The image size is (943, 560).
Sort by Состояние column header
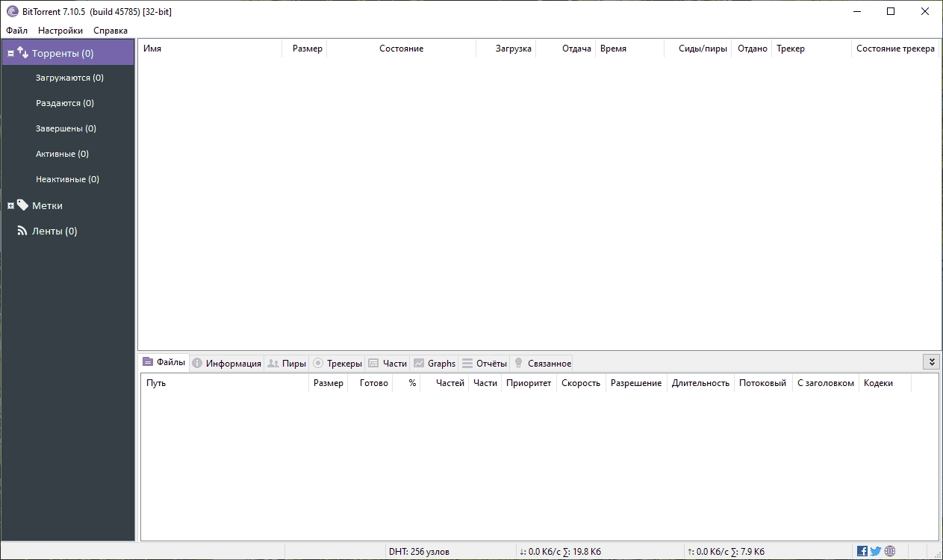(401, 49)
